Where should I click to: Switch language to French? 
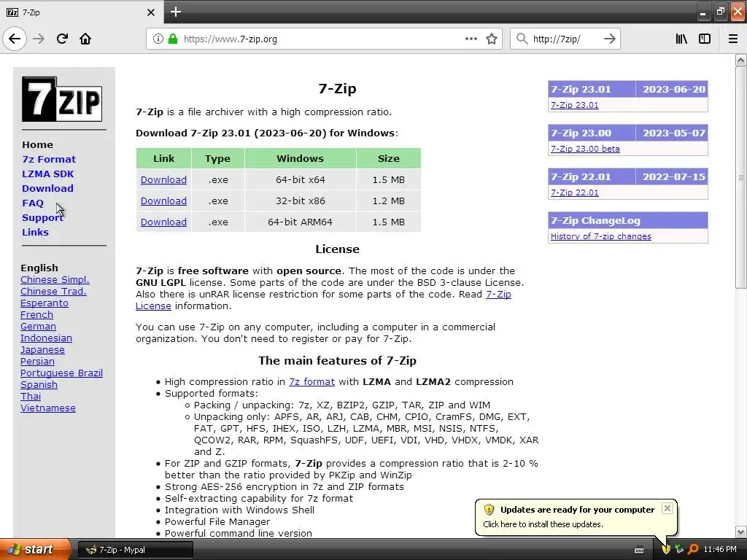36,314
